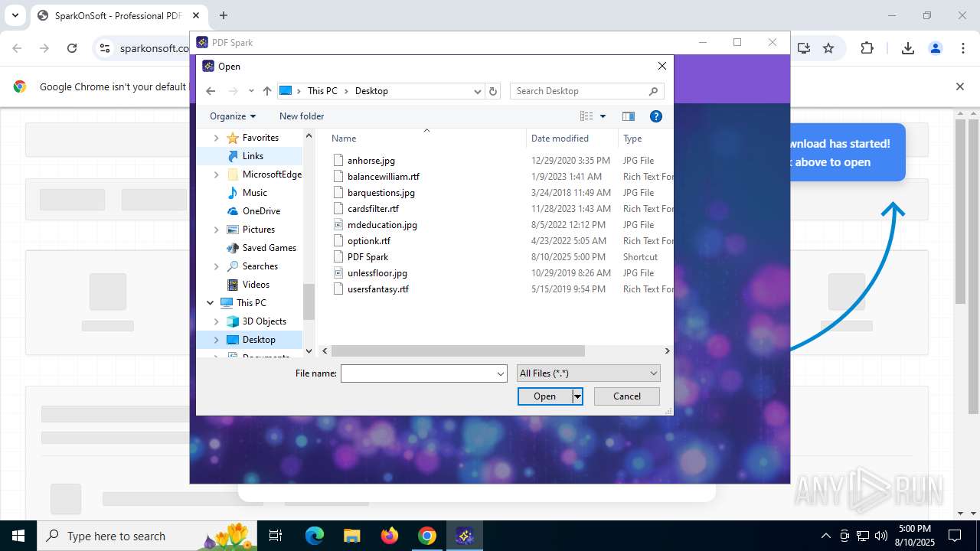The image size is (980, 551).
Task: Open Chrome profile avatar
Action: click(x=936, y=48)
